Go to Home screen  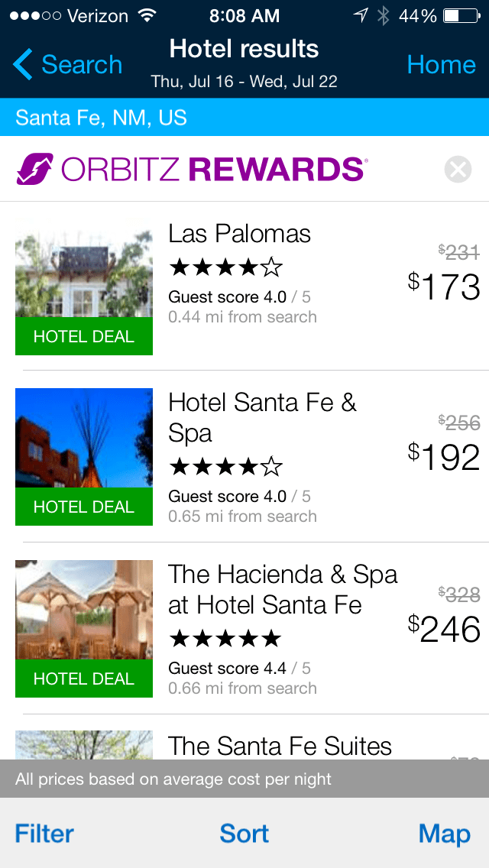441,65
